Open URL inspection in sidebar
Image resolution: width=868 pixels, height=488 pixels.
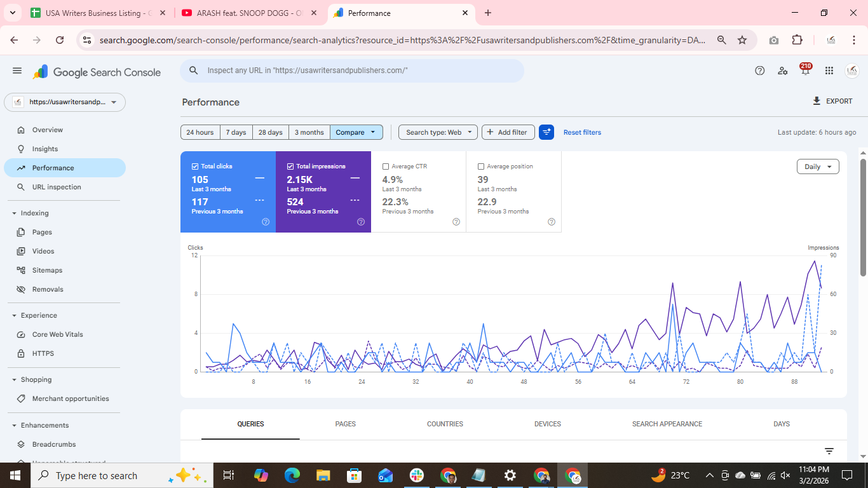click(x=65, y=187)
